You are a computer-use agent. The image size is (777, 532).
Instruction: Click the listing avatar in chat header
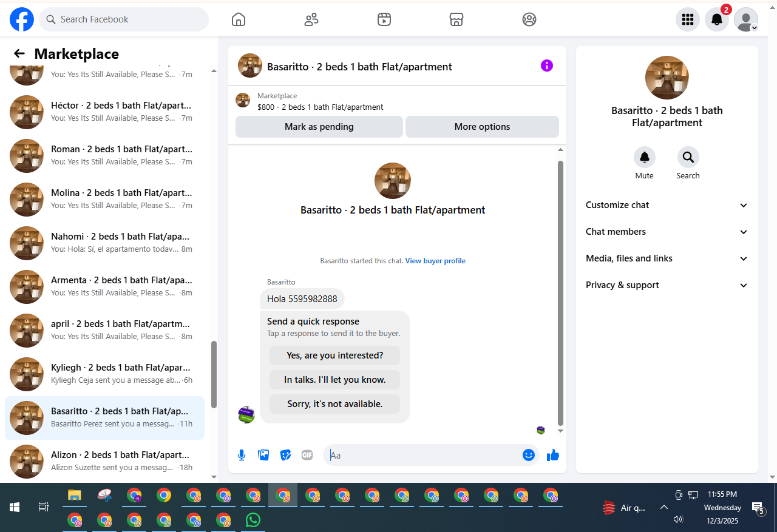250,66
